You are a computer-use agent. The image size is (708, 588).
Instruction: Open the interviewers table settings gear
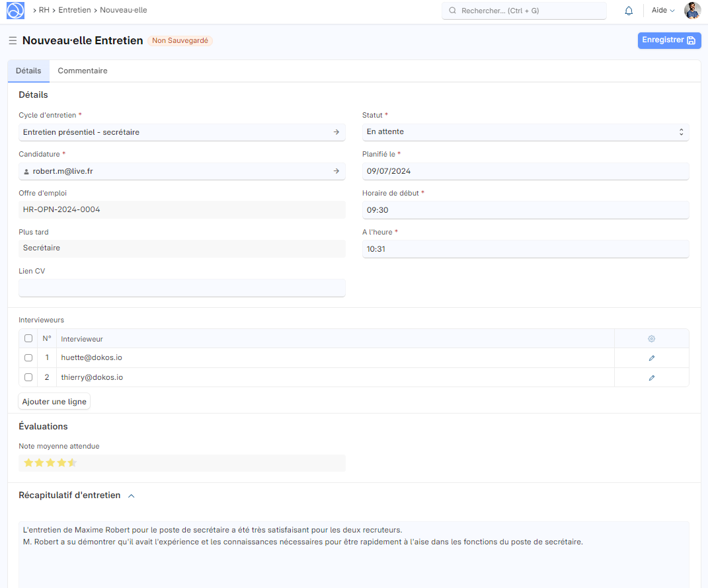point(651,339)
